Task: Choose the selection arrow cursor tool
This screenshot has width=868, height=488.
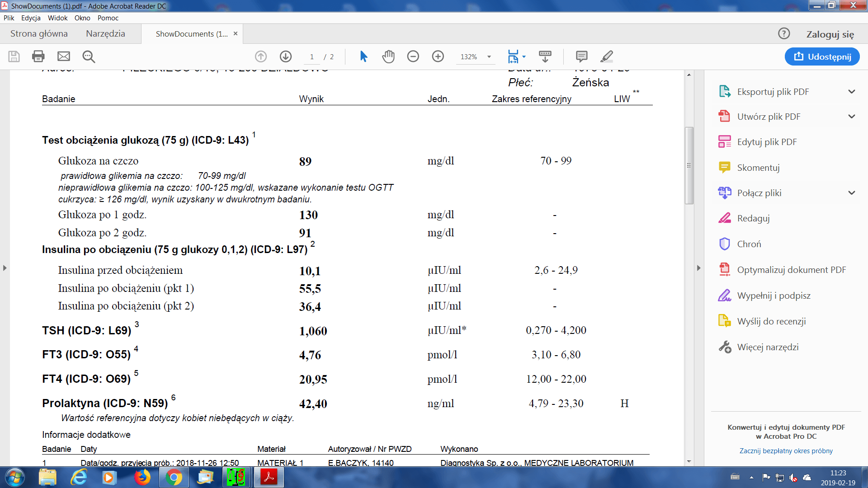Action: [x=363, y=56]
